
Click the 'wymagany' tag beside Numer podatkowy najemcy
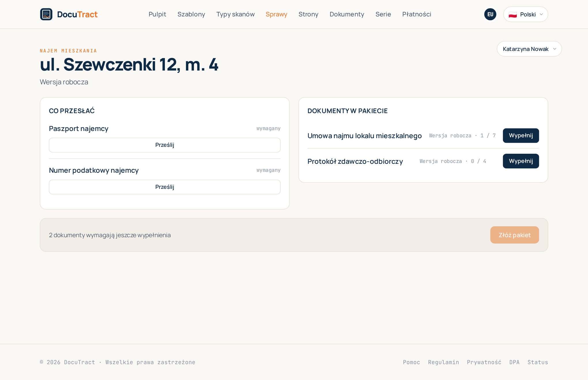[x=268, y=170]
